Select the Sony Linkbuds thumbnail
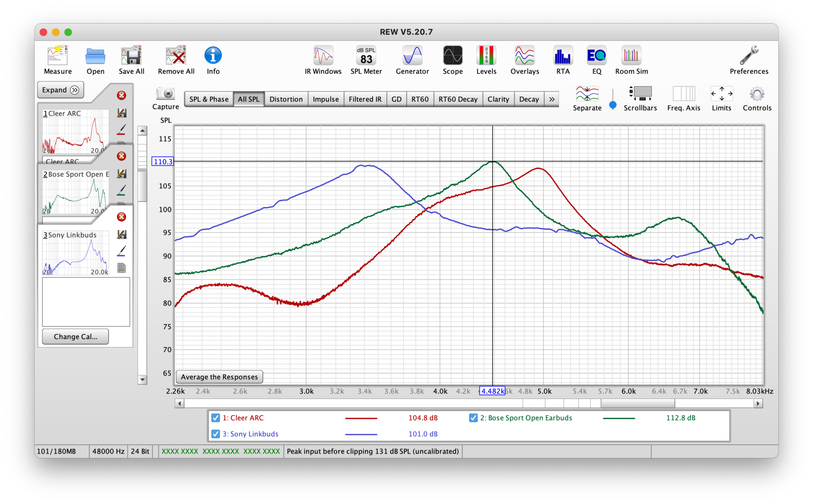This screenshot has width=813, height=504. tap(75, 253)
